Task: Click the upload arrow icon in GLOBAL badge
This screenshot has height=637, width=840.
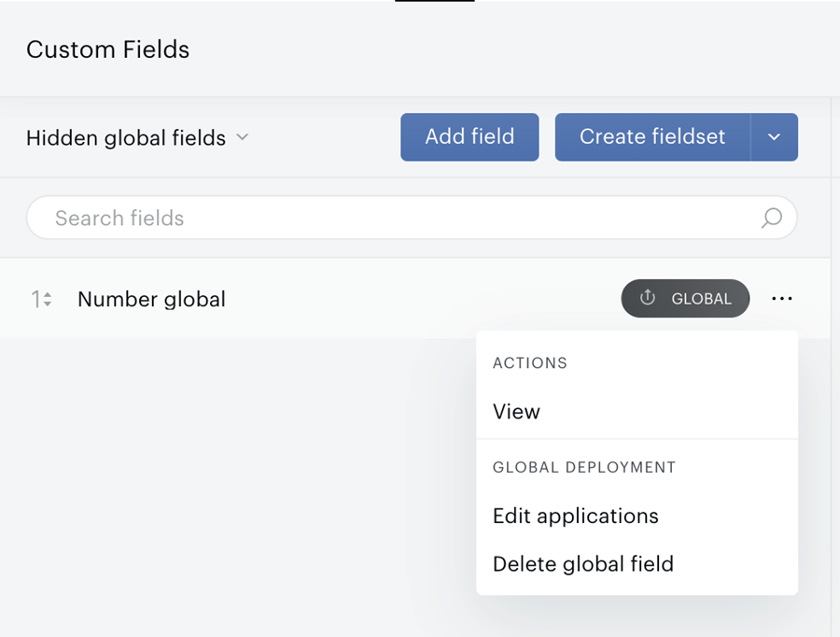Action: tap(648, 298)
